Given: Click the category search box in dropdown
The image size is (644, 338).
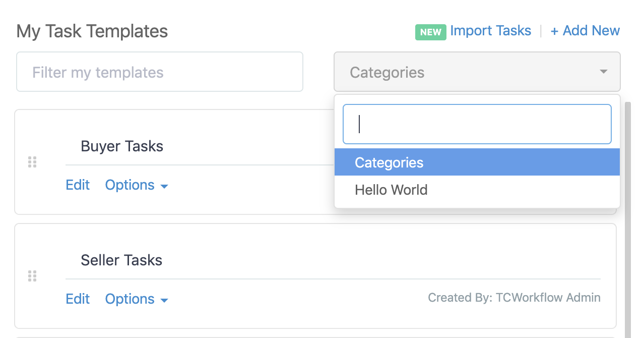Looking at the screenshot, I should coord(477,124).
